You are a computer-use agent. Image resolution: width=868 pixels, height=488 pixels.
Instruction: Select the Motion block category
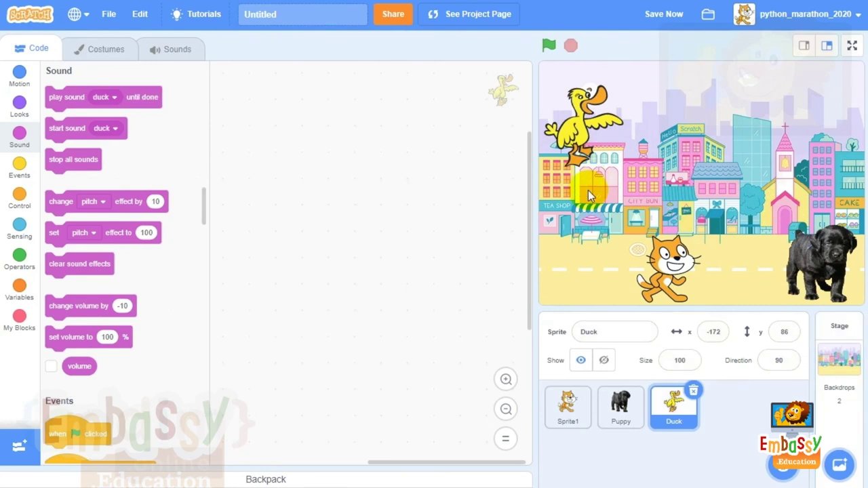(x=19, y=76)
